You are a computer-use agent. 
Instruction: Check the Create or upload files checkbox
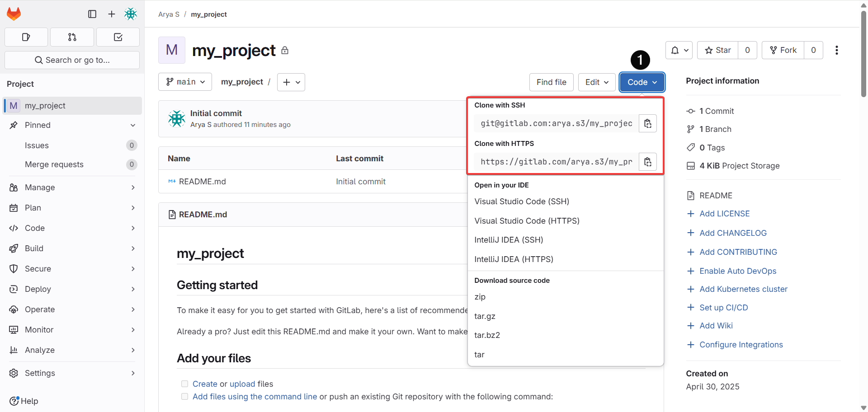pyautogui.click(x=184, y=384)
